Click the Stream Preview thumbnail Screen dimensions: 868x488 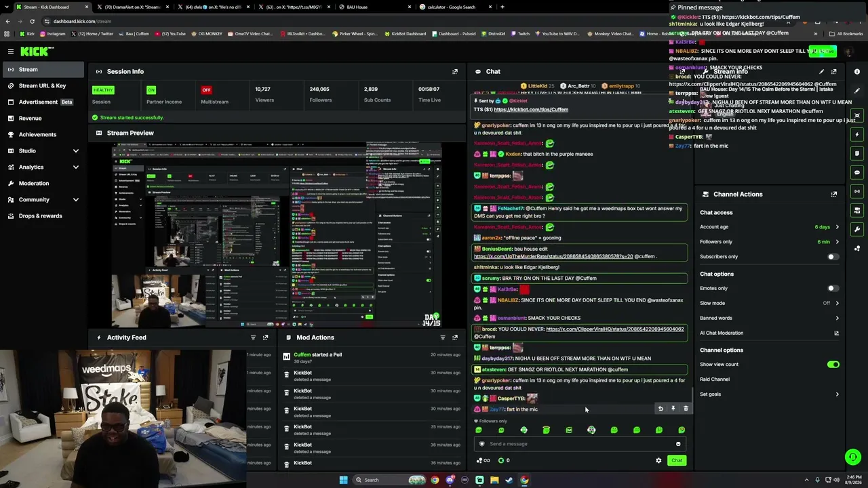coord(277,235)
